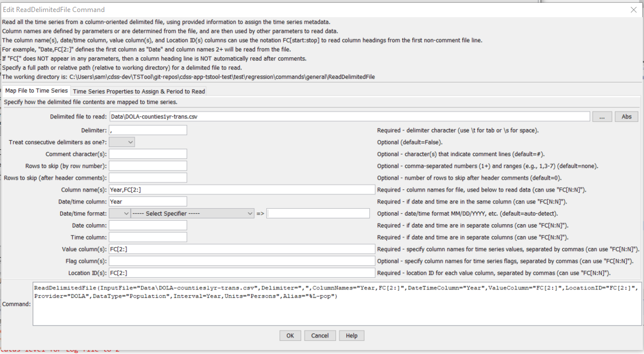The width and height of the screenshot is (644, 354).
Task: Click the Value column(s) field
Action: (242, 249)
